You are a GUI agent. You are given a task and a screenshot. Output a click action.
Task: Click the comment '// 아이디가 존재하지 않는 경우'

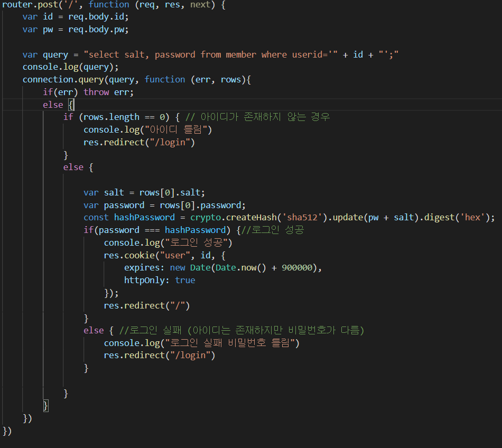click(x=257, y=117)
